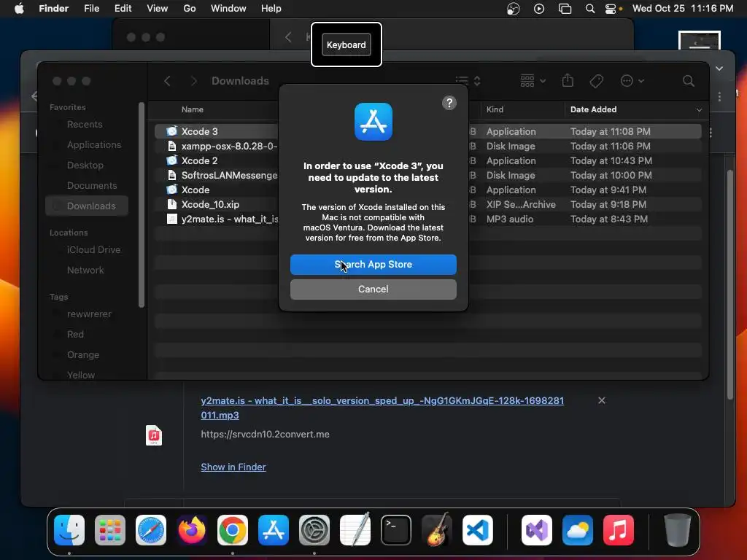Image resolution: width=747 pixels, height=560 pixels.
Task: Select the Xcode 2 application row
Action: (x=427, y=161)
